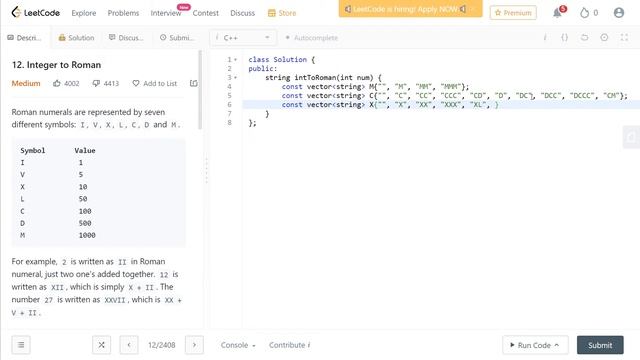Image resolution: width=640 pixels, height=360 pixels.
Task: Switch to the Description tab
Action: 24,38
